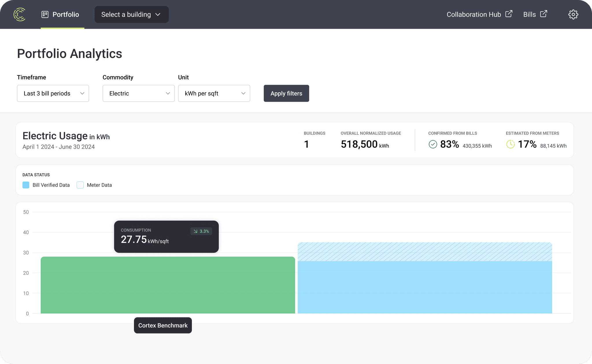Expand the Commodity Electric dropdown
The image size is (592, 364).
coord(138,93)
